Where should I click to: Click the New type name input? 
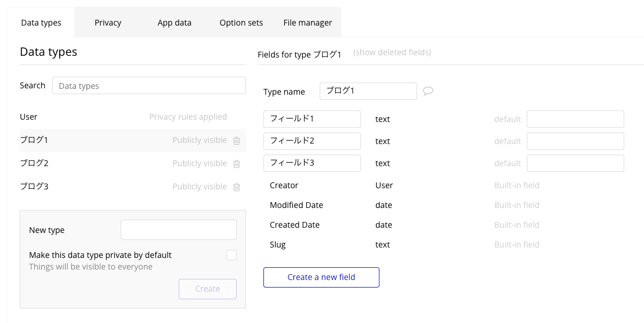tap(179, 230)
